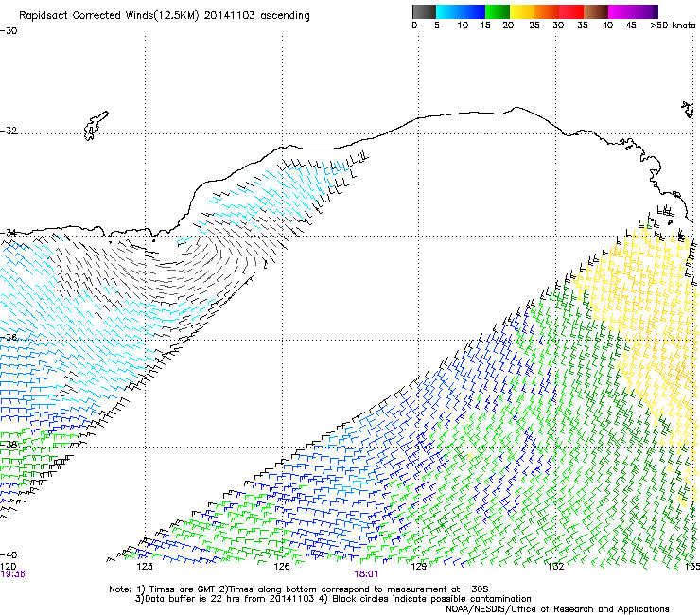Click the NOAA/NESDIS Office of Research credit text
This screenshot has width=700, height=615.
click(557, 609)
